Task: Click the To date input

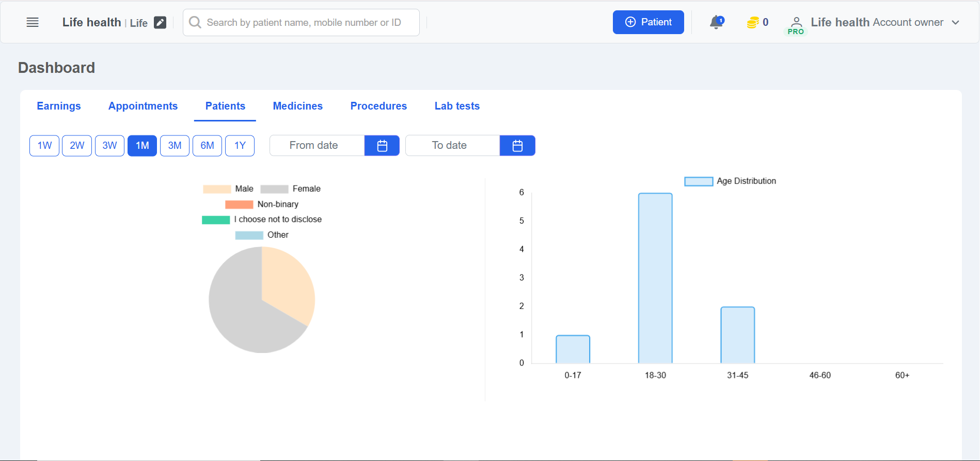Action: click(452, 146)
